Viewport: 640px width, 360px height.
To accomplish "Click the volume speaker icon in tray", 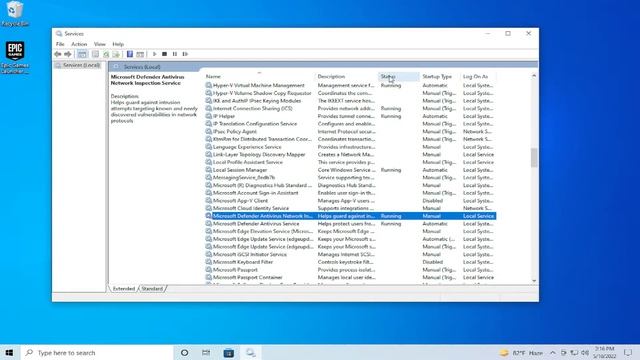I will [585, 353].
